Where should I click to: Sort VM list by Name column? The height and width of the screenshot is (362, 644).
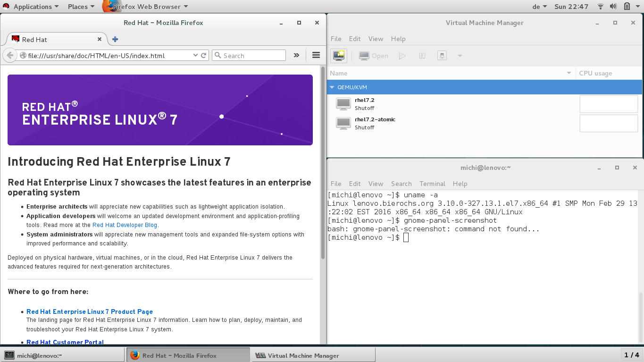[x=451, y=73]
